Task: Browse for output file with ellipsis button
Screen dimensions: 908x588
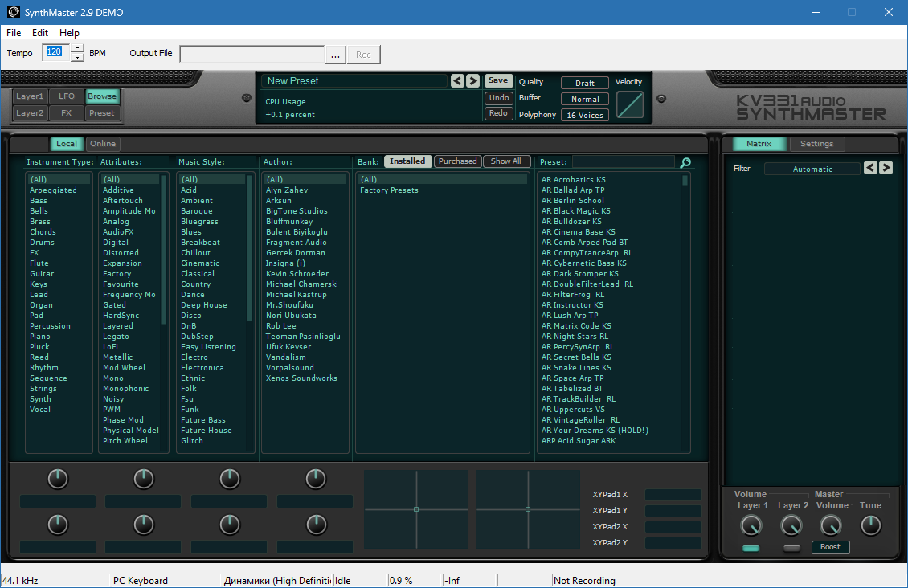Action: (x=335, y=55)
